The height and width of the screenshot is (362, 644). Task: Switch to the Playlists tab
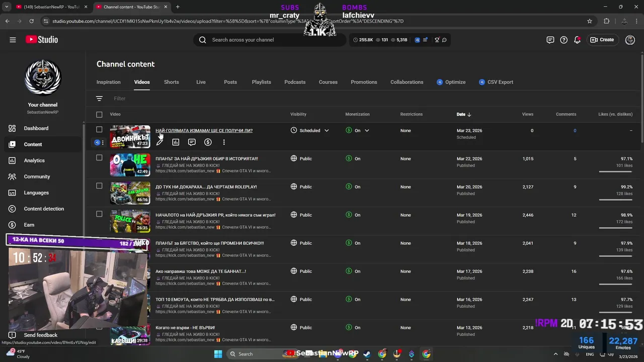point(261,82)
